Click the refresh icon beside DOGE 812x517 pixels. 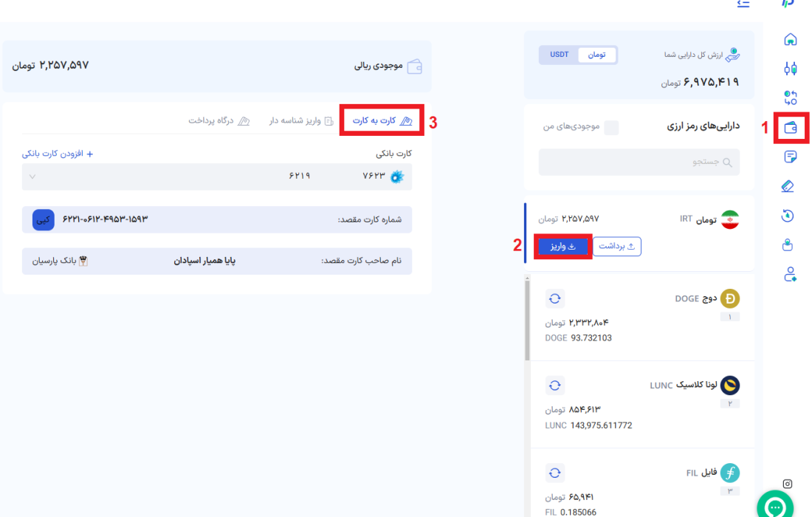pos(555,298)
